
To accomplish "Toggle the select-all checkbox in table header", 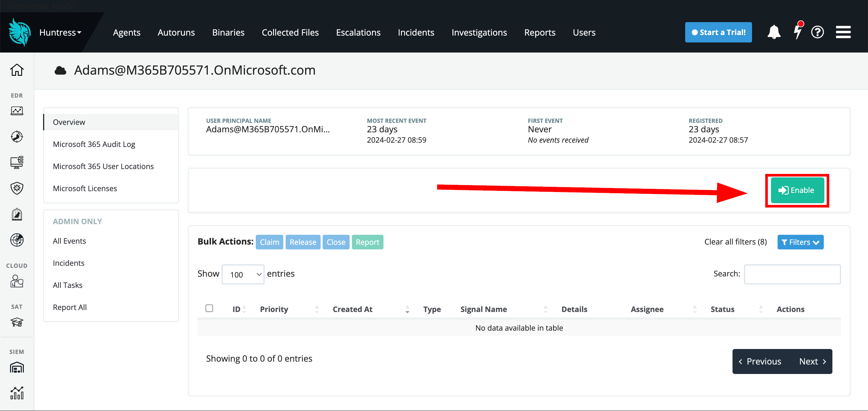I will pyautogui.click(x=209, y=308).
